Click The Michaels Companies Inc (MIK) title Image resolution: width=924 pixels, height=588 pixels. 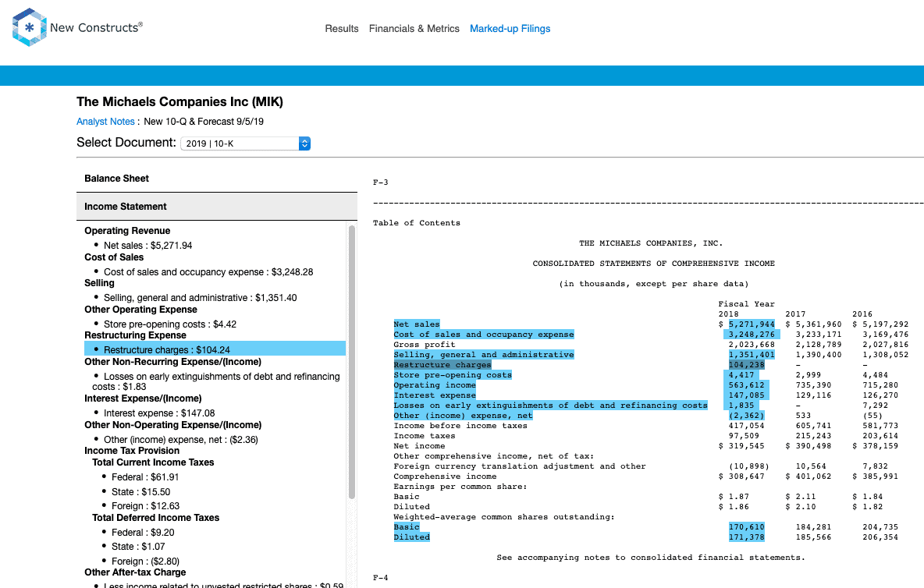click(x=179, y=102)
